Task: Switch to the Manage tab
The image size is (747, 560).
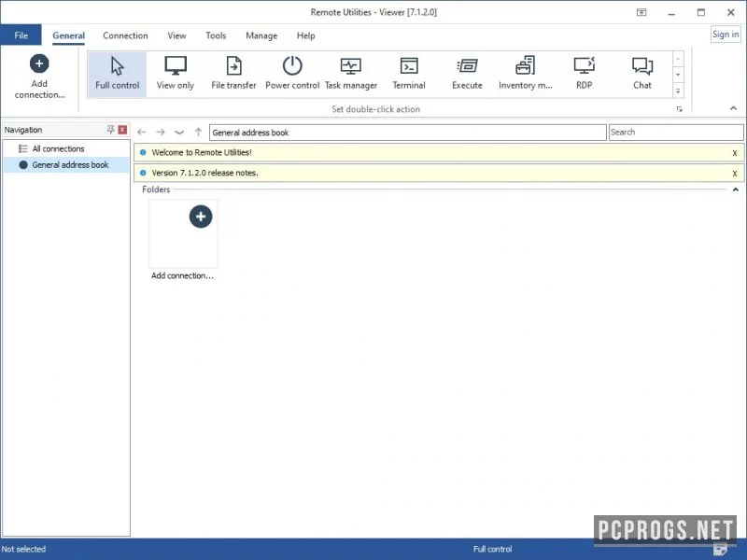Action: click(261, 35)
